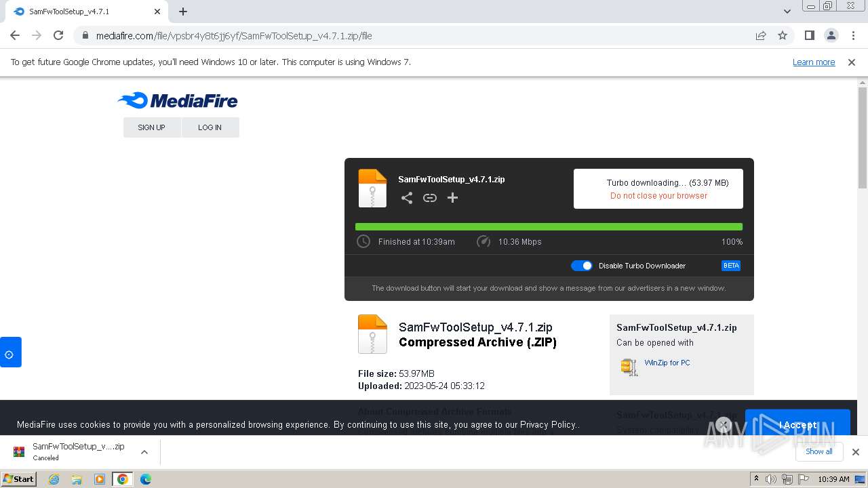The image size is (868, 488).
Task: Show hidden system tray icons
Action: 756,479
